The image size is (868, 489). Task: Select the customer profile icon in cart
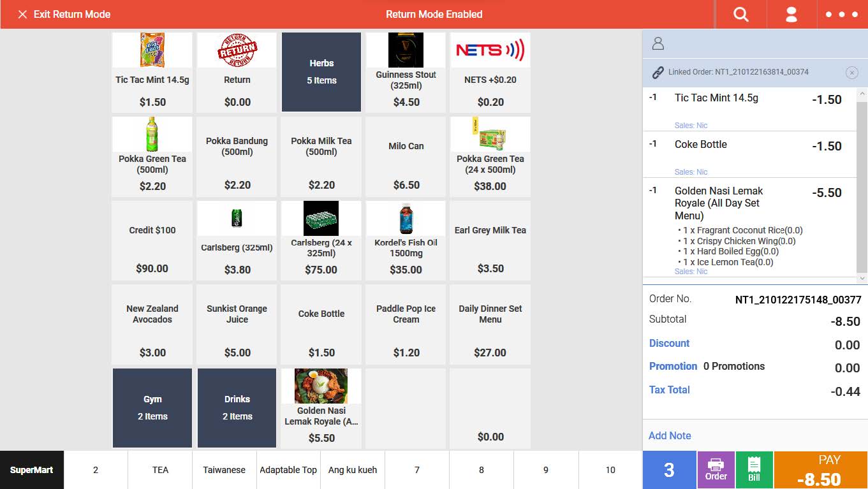(x=658, y=43)
